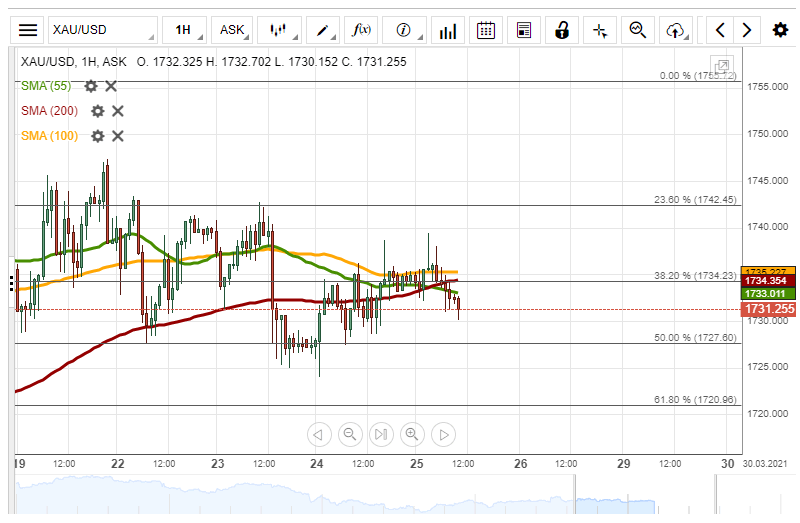Open settings for SMA (55) indicator
The image size is (800, 523).
click(x=91, y=86)
